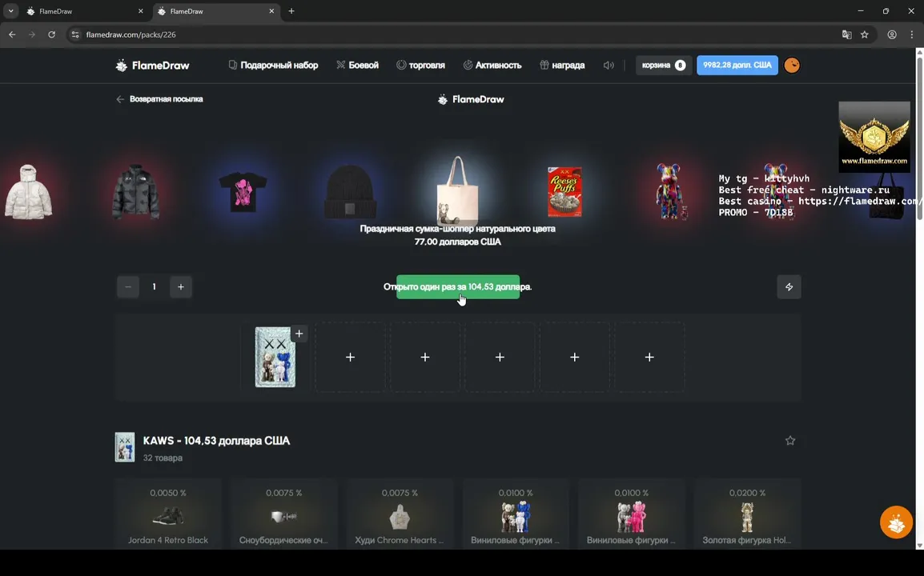
Task: Open Jordan 4 Retro Black item card
Action: click(168, 514)
